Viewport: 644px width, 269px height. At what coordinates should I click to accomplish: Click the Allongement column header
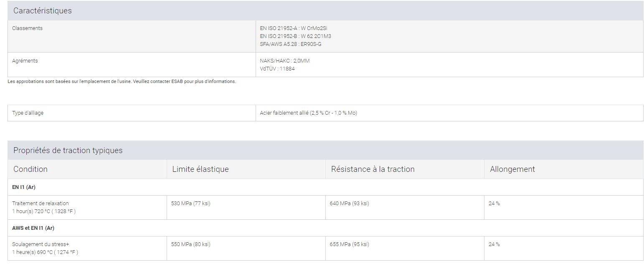point(512,169)
